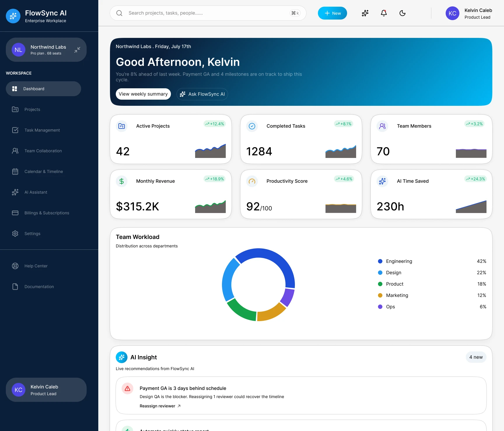
Task: Select Team Collaboration in the sidebar
Action: (43, 151)
